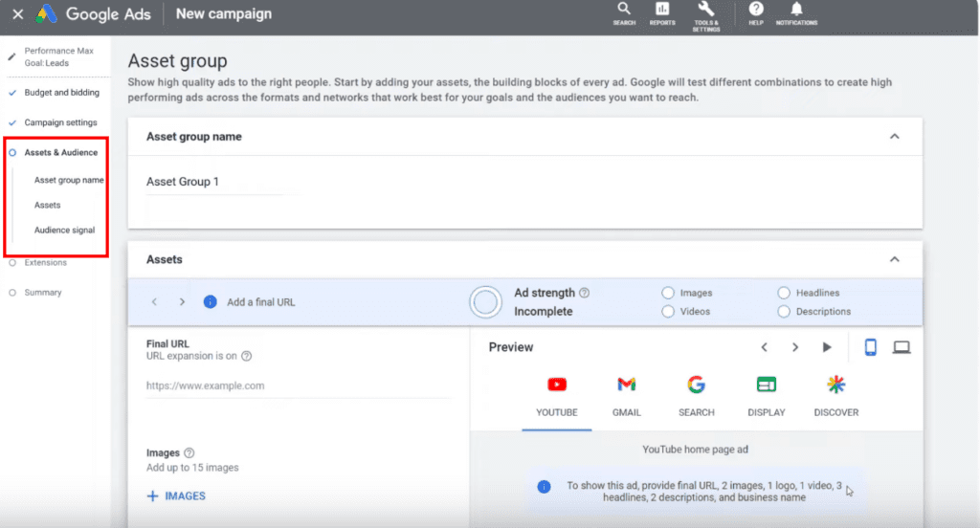Go to next ad preview
Image resolution: width=980 pixels, height=528 pixels.
pos(795,347)
